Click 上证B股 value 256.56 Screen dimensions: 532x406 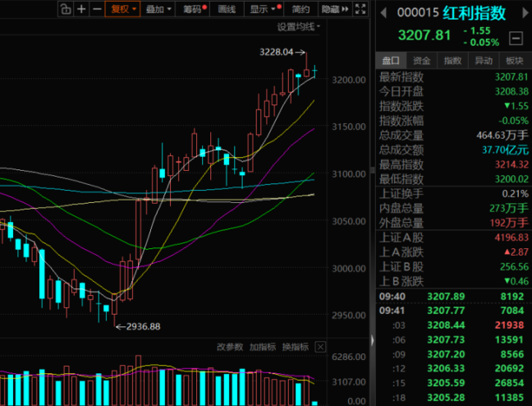pos(515,267)
